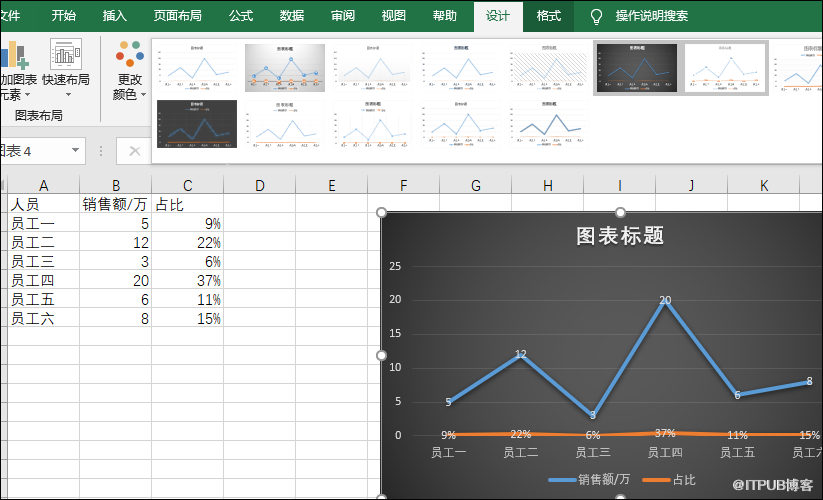The height and width of the screenshot is (500, 823).
Task: Open the 更改颜色 color palette
Action: click(129, 70)
